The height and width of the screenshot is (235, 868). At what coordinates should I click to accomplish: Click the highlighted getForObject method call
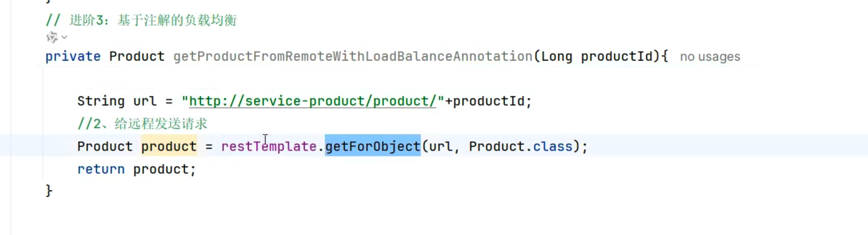point(372,146)
